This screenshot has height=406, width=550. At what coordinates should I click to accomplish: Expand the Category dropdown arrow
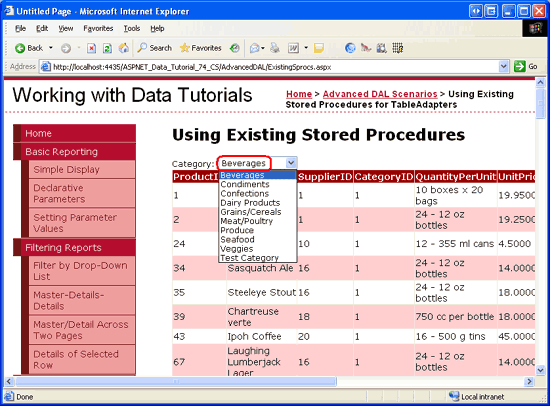pyautogui.click(x=291, y=163)
